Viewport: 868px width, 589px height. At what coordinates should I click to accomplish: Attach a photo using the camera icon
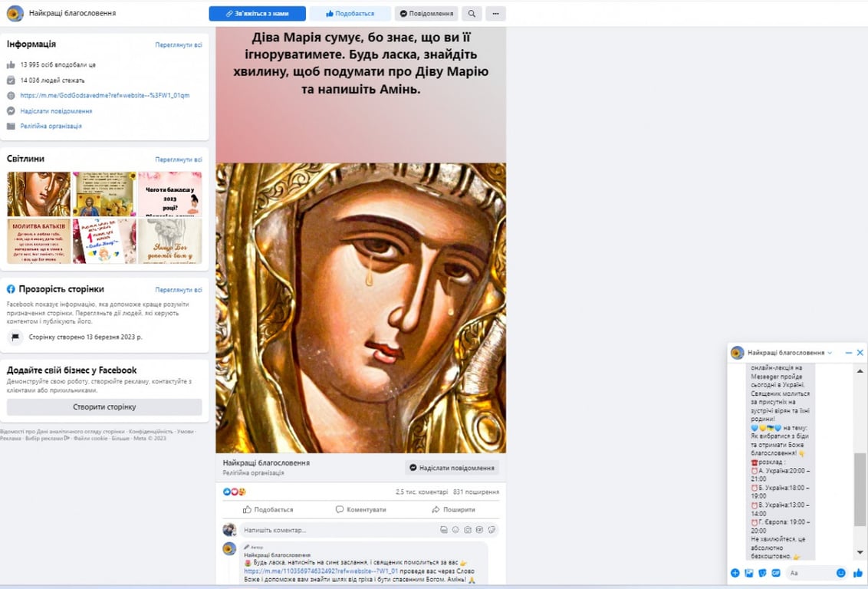click(x=469, y=529)
